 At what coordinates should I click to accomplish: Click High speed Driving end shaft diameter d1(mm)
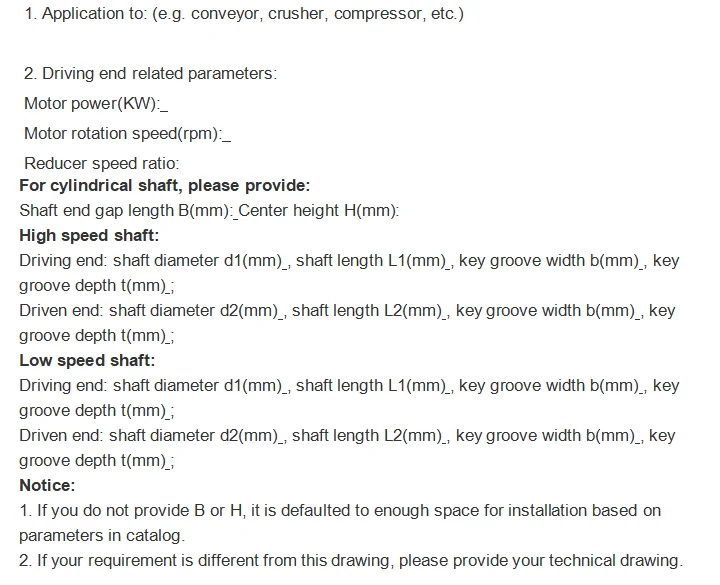point(197,261)
